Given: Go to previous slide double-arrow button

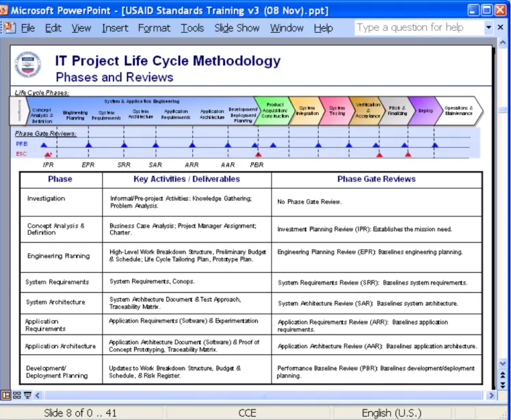Looking at the screenshot, I should (x=503, y=375).
